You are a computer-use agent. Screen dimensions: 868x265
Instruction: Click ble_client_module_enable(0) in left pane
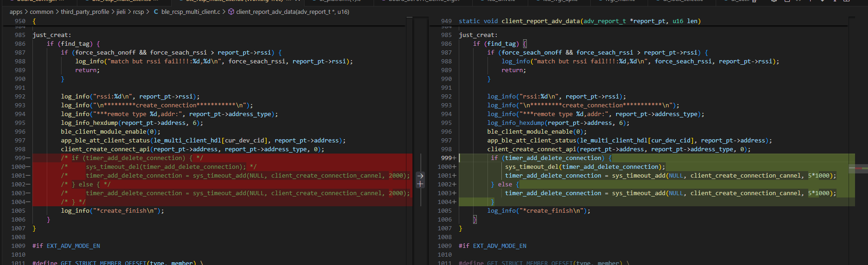point(111,132)
